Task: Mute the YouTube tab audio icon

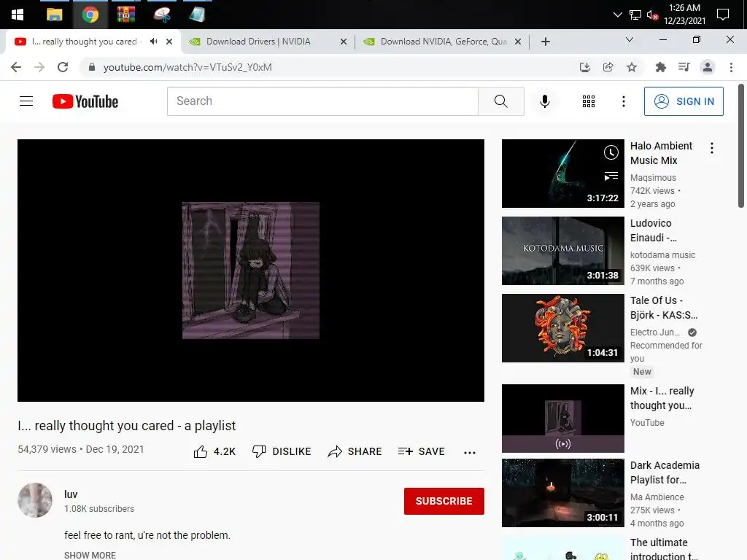Action: pyautogui.click(x=153, y=42)
